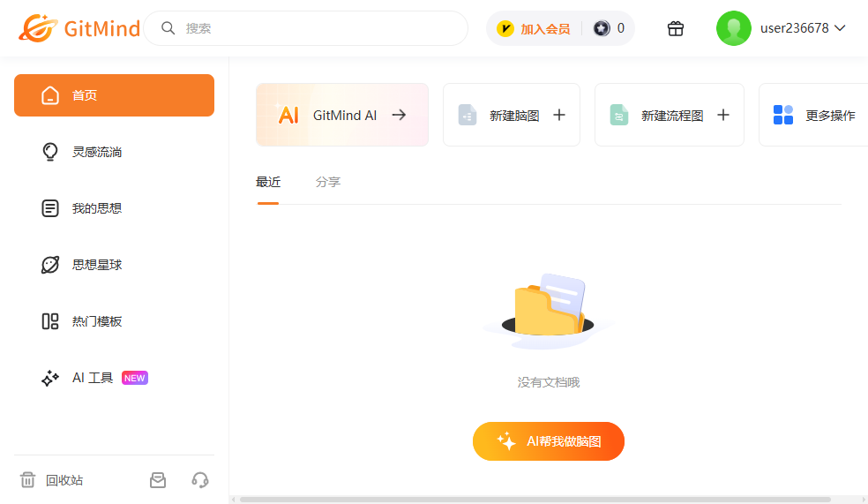868x504 pixels.
Task: Click the scrollbar left arrow
Action: [234, 500]
